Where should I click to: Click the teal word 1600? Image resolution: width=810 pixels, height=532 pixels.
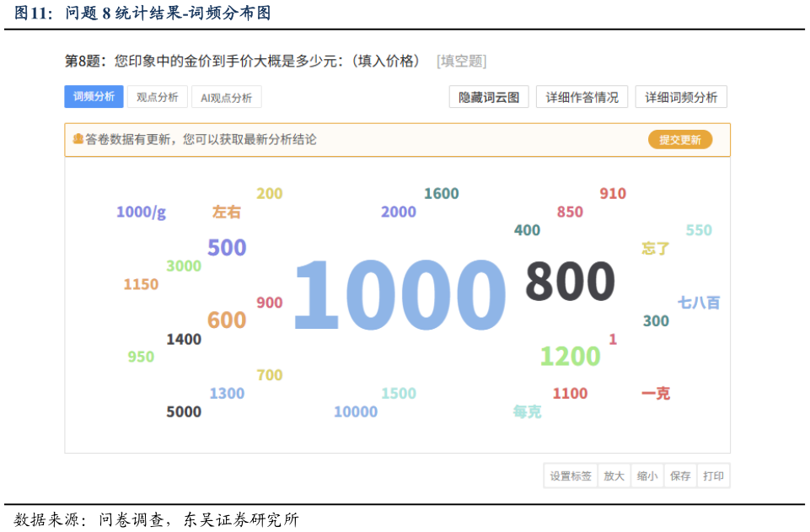coord(441,193)
